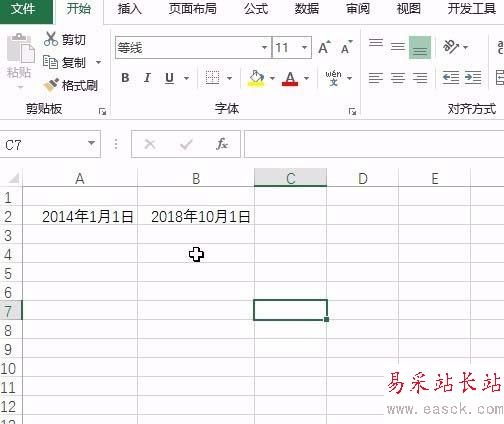
Task: Copy using the 复制 icon
Action: tap(50, 62)
